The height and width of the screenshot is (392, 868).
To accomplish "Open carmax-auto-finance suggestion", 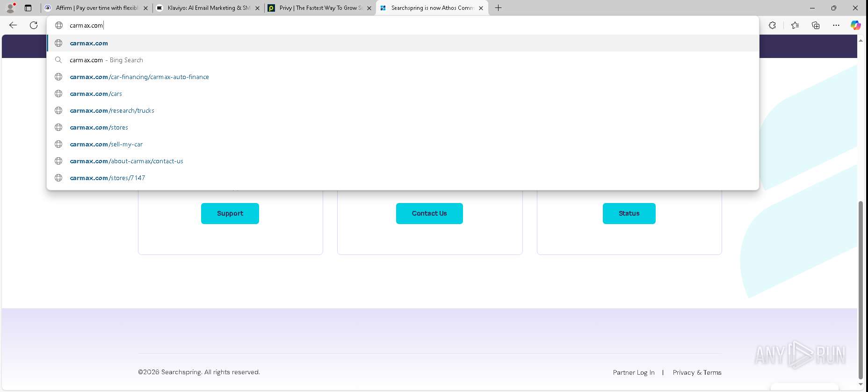I will click(x=403, y=77).
